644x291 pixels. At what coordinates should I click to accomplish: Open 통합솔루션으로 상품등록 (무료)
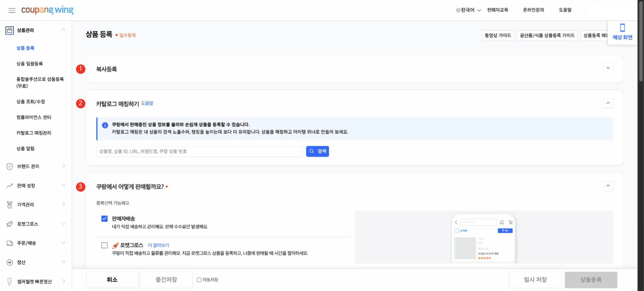[x=40, y=82]
